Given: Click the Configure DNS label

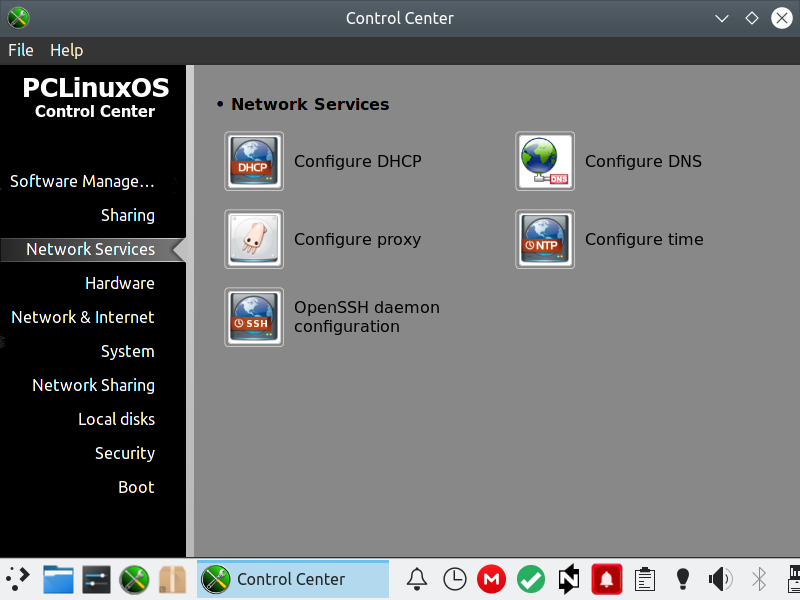Looking at the screenshot, I should pyautogui.click(x=643, y=161).
